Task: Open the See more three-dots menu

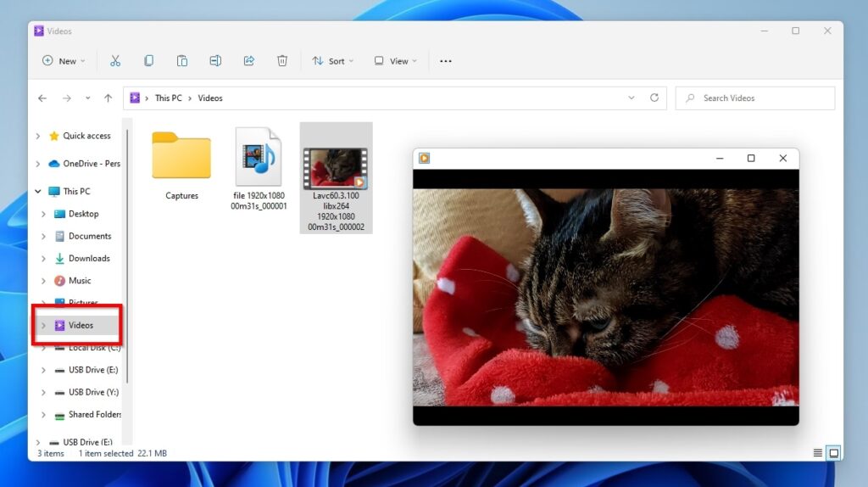Action: (x=446, y=61)
